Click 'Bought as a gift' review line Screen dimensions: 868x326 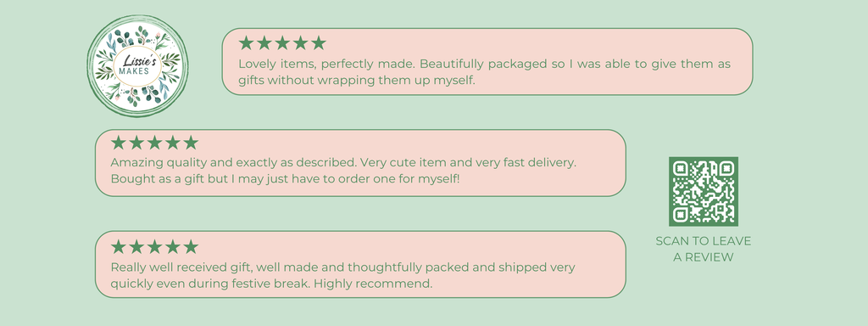pos(285,179)
